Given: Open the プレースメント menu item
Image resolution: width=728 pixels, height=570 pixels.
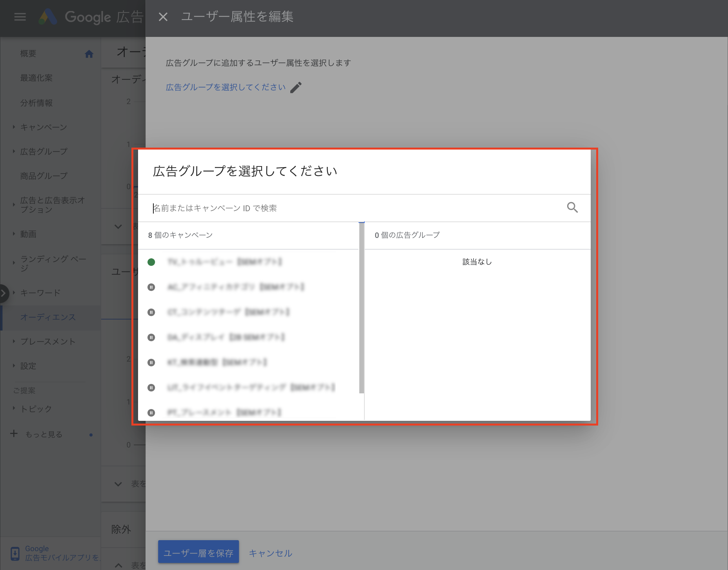Looking at the screenshot, I should pos(47,342).
